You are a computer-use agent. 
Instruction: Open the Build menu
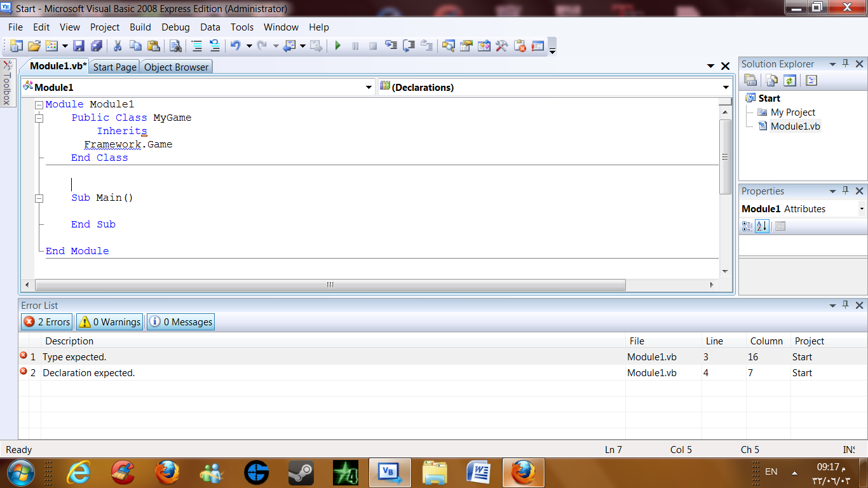pos(140,27)
